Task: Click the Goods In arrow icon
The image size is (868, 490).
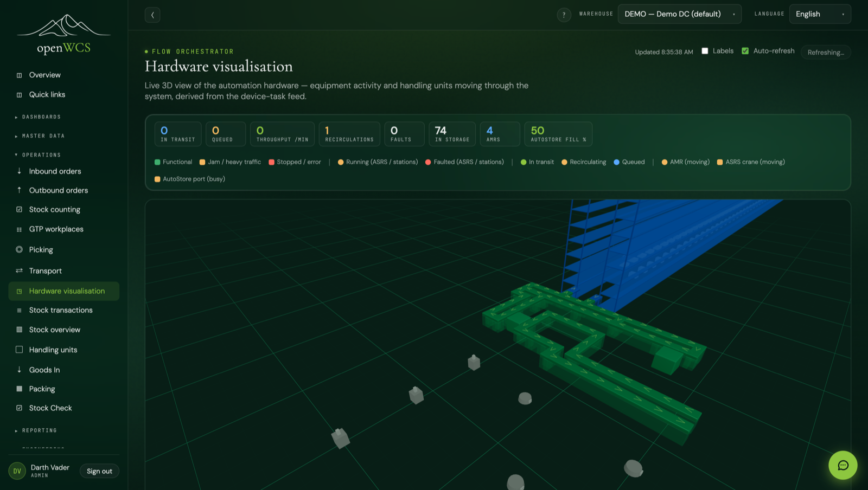Action: point(19,370)
